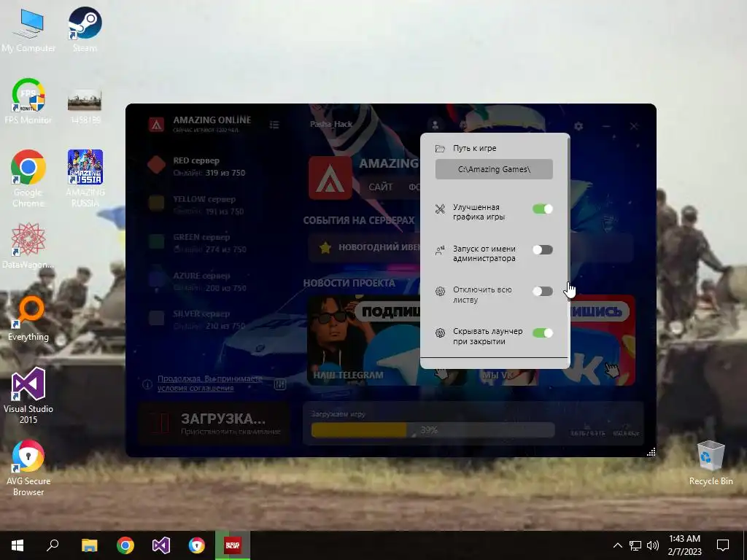Click the sliders icon next to agreement link
Screen dimensions: 747x560
(x=280, y=384)
